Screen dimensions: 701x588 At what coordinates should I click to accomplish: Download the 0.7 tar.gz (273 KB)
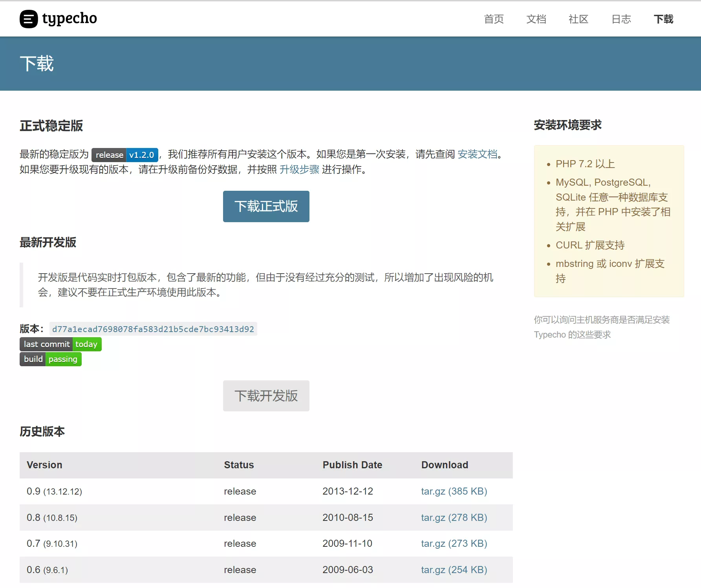[x=454, y=544]
